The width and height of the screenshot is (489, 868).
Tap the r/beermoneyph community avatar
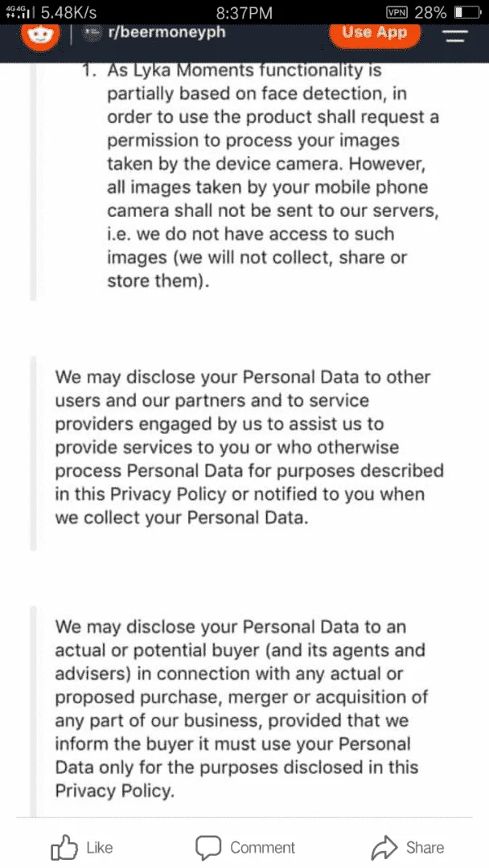point(90,33)
